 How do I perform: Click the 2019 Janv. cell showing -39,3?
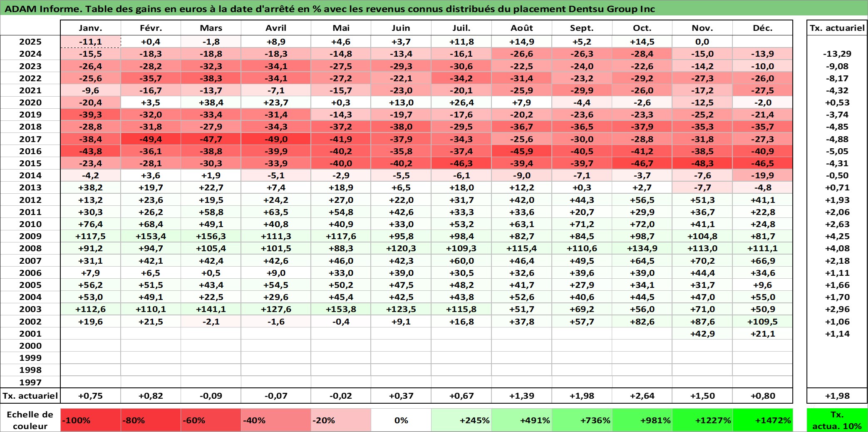pos(90,115)
